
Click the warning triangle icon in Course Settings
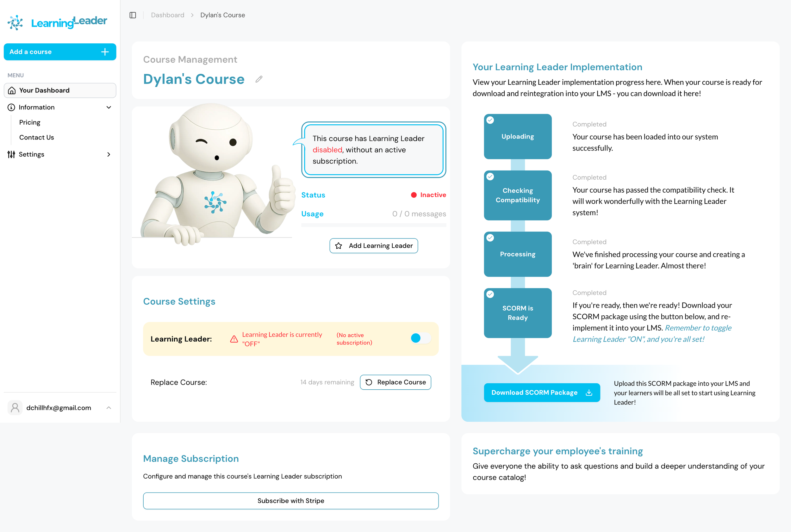pyautogui.click(x=234, y=339)
